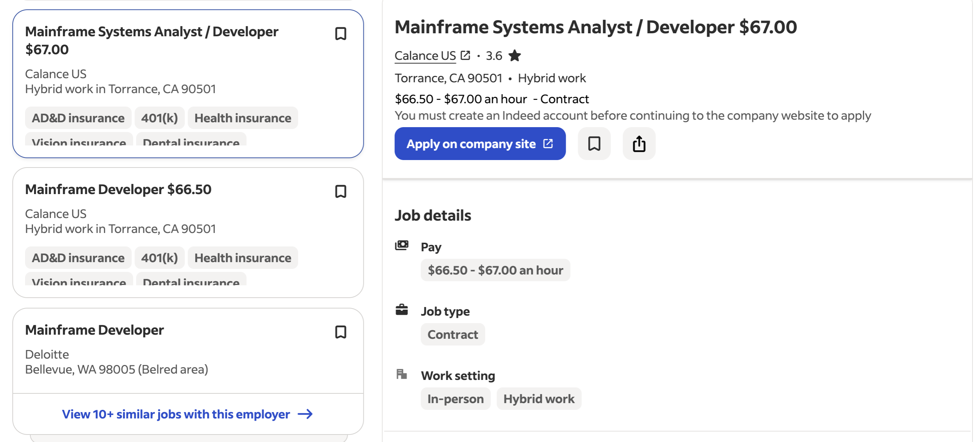Viewport: 980px width, 442px height.
Task: Share this job via share icon
Action: click(639, 144)
